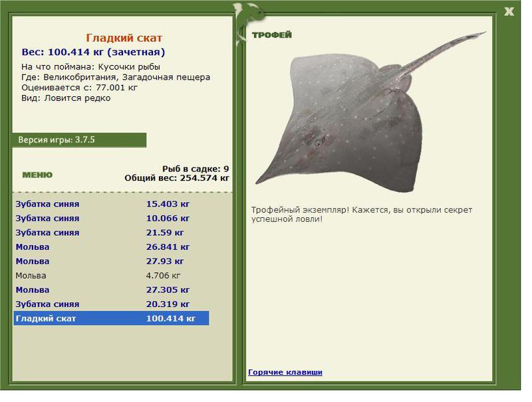Select the 4.706 кг Мольва row

pyautogui.click(x=111, y=275)
